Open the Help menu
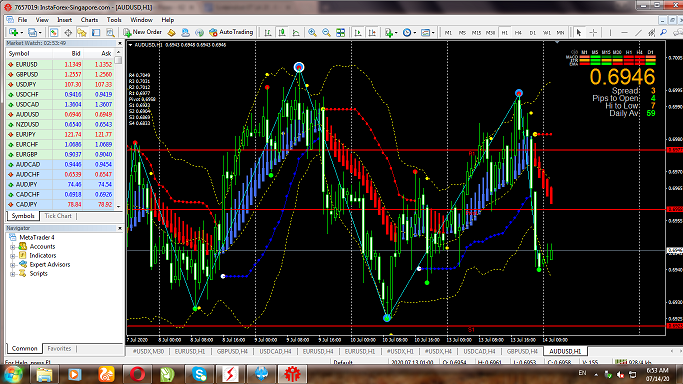Image resolution: width=683 pixels, height=384 pixels. pyautogui.click(x=168, y=20)
